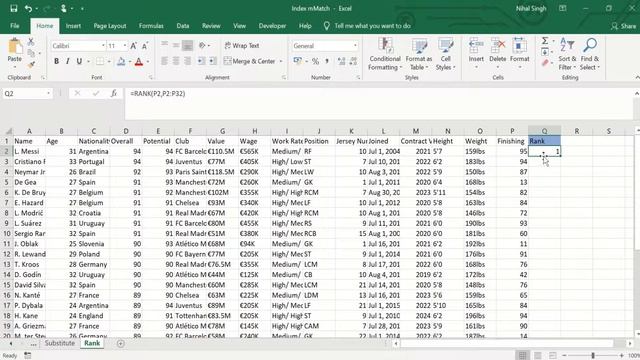Screen dimensions: 640x360
Task: Click the Cut scissors icon
Action: coord(31,41)
